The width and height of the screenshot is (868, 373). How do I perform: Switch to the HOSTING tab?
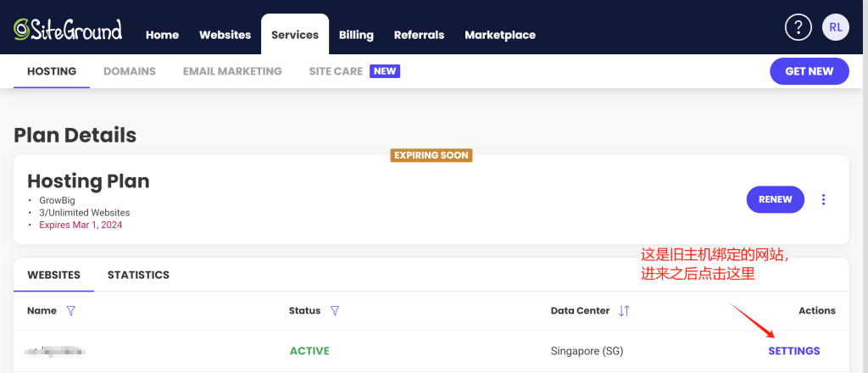52,71
